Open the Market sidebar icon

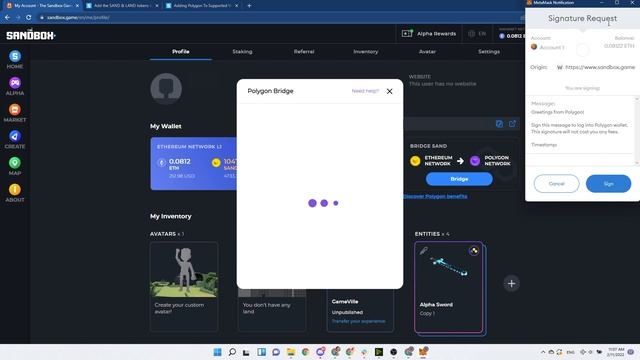pos(15,113)
